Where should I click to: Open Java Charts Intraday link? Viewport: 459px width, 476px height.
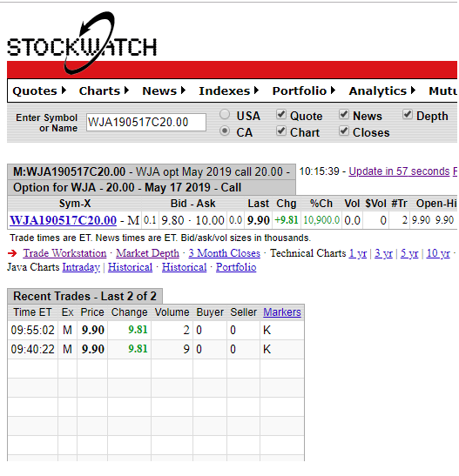pyautogui.click(x=81, y=267)
